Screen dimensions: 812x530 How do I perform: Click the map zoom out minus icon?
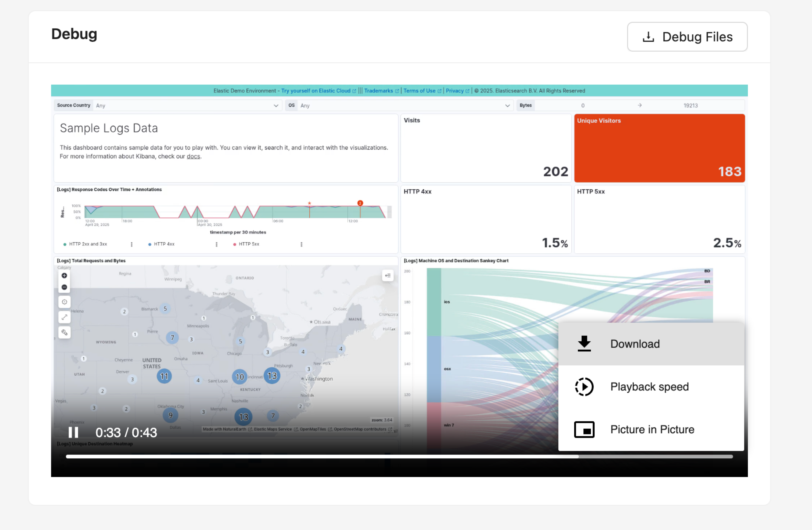click(x=64, y=287)
